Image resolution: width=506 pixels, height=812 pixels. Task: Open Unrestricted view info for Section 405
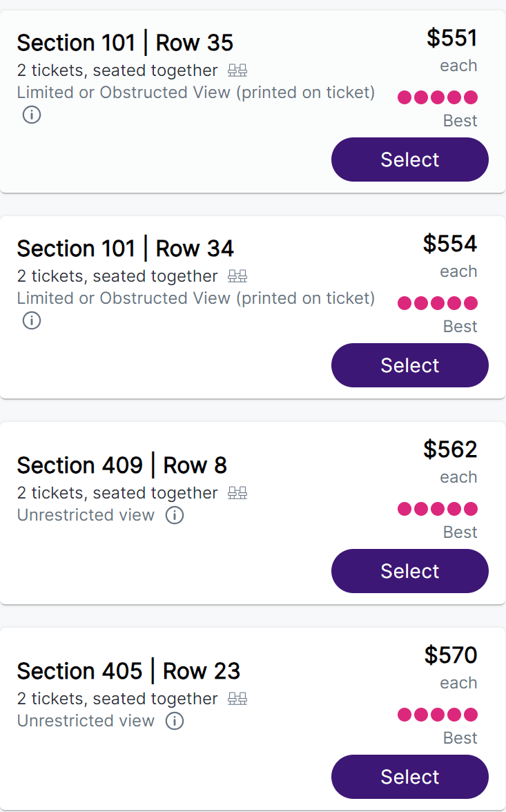point(175,721)
